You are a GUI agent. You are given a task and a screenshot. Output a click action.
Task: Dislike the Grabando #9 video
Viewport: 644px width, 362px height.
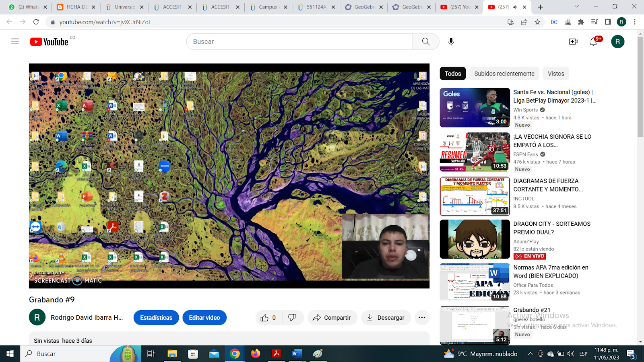click(292, 318)
